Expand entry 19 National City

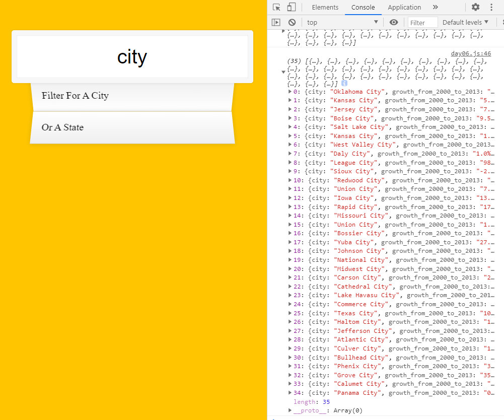(290, 260)
